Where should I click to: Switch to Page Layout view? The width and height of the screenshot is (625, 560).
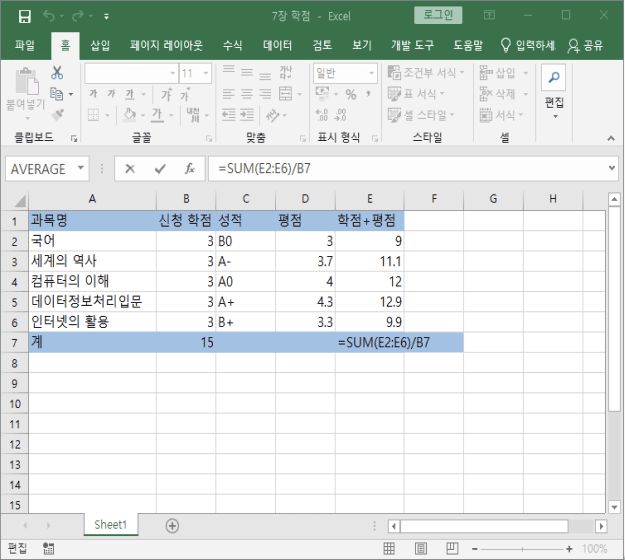coord(421,549)
